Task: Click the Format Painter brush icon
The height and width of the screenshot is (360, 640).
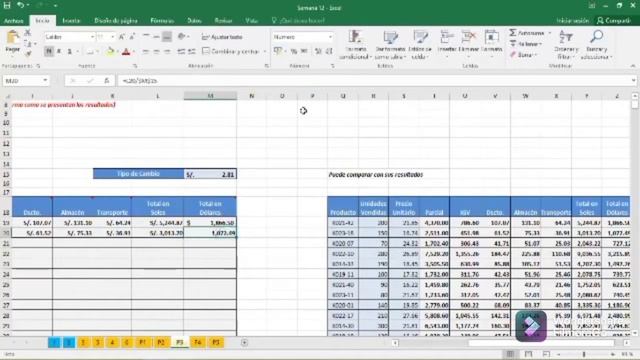Action: (28, 53)
